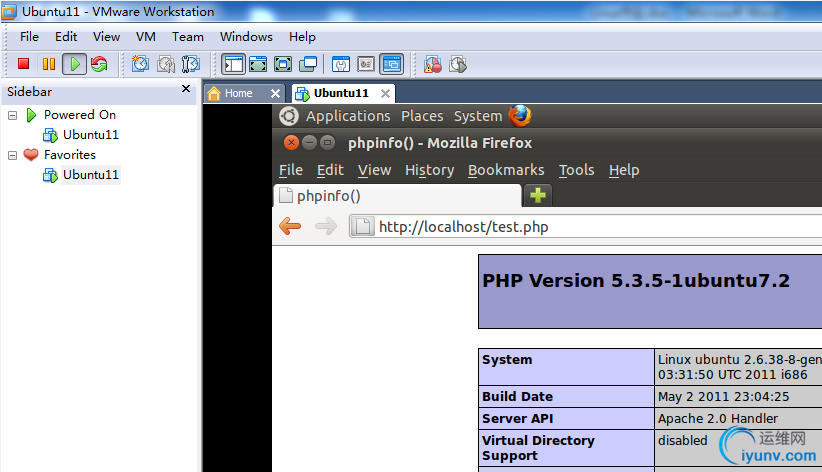
Task: Click the orange Suspend pause button
Action: click(x=49, y=64)
